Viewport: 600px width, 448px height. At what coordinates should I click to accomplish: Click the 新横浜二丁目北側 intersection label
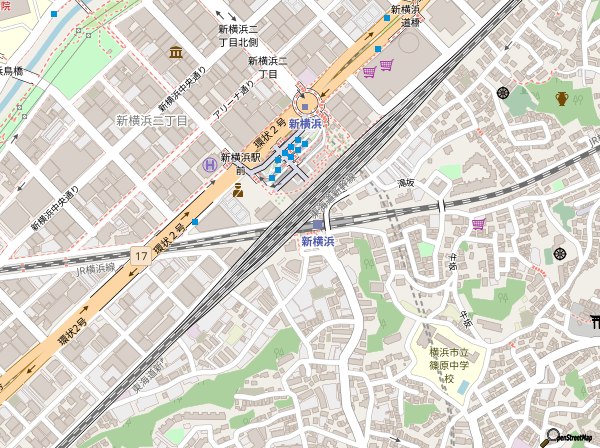[238, 36]
